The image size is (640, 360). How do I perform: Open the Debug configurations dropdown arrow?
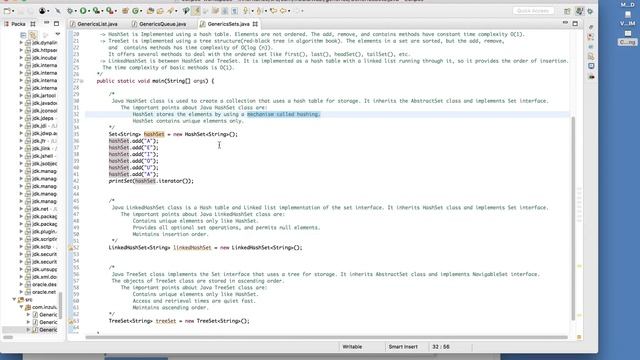(76, 11)
